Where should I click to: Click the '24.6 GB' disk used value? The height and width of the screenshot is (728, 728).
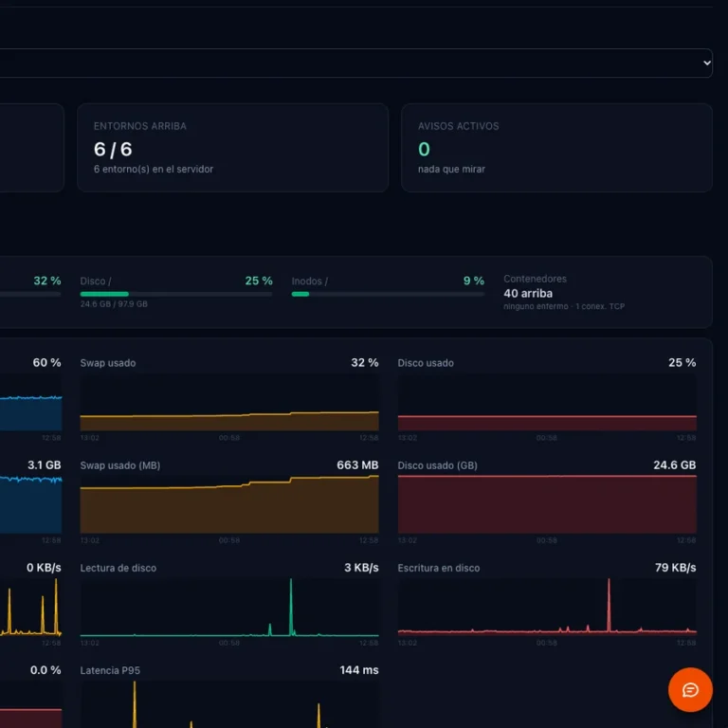[675, 465]
